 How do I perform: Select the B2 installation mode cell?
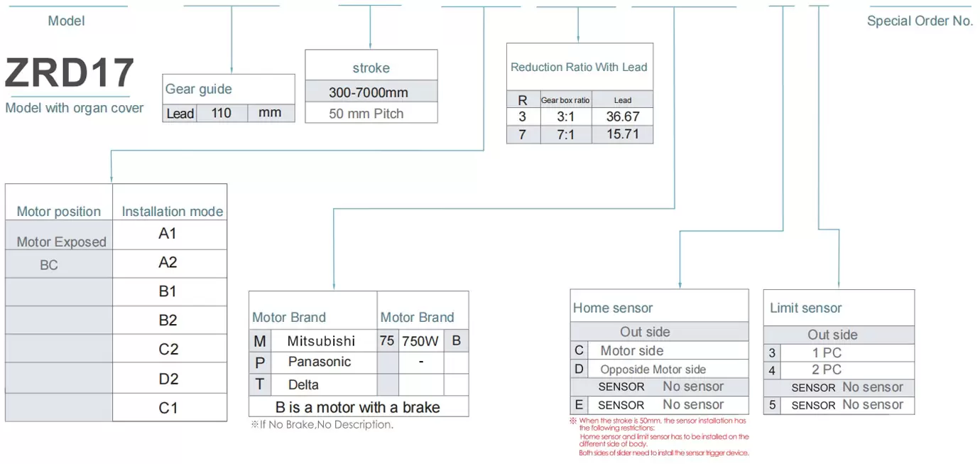(x=168, y=320)
